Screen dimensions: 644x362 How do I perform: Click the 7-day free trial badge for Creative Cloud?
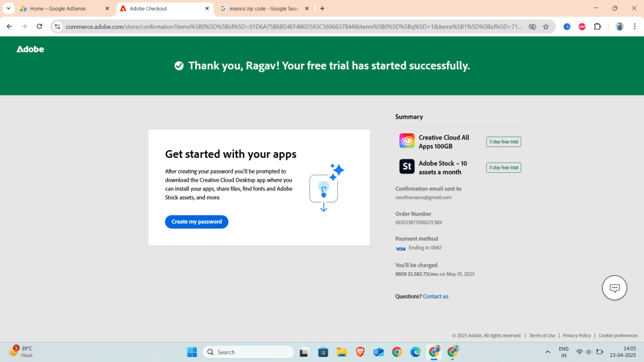pyautogui.click(x=504, y=141)
